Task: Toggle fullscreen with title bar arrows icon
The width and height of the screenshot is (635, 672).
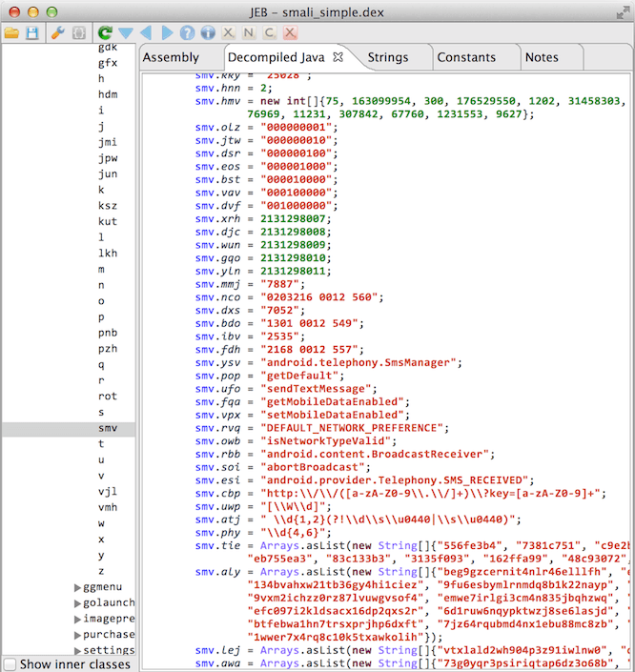Action: pyautogui.click(x=622, y=12)
